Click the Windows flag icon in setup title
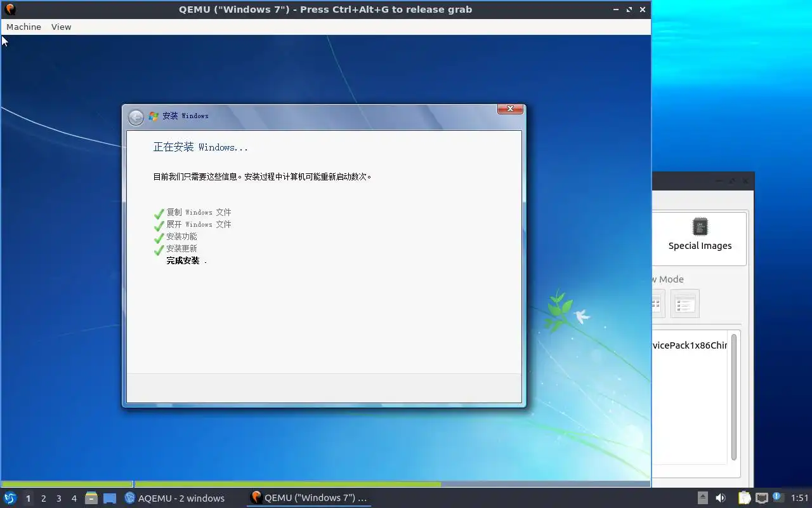The image size is (812, 508). click(x=153, y=116)
